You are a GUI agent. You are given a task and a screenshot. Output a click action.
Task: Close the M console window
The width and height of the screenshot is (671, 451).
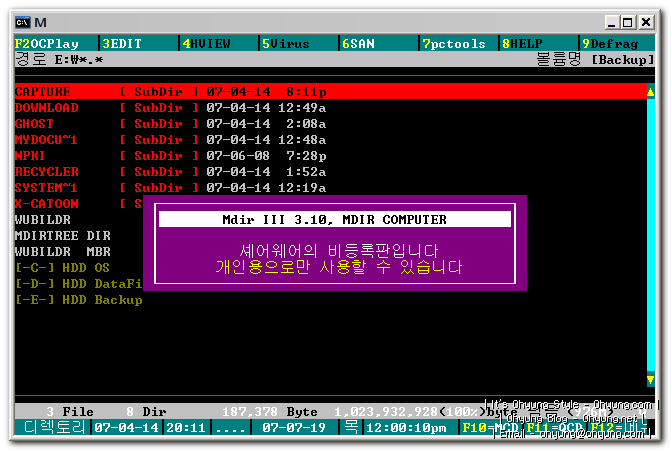click(x=646, y=22)
